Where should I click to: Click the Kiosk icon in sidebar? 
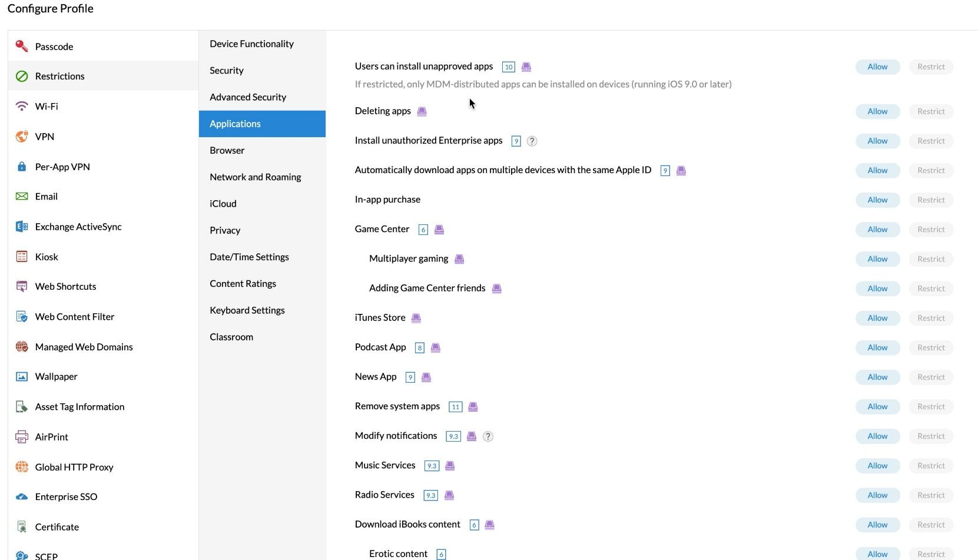click(x=22, y=256)
